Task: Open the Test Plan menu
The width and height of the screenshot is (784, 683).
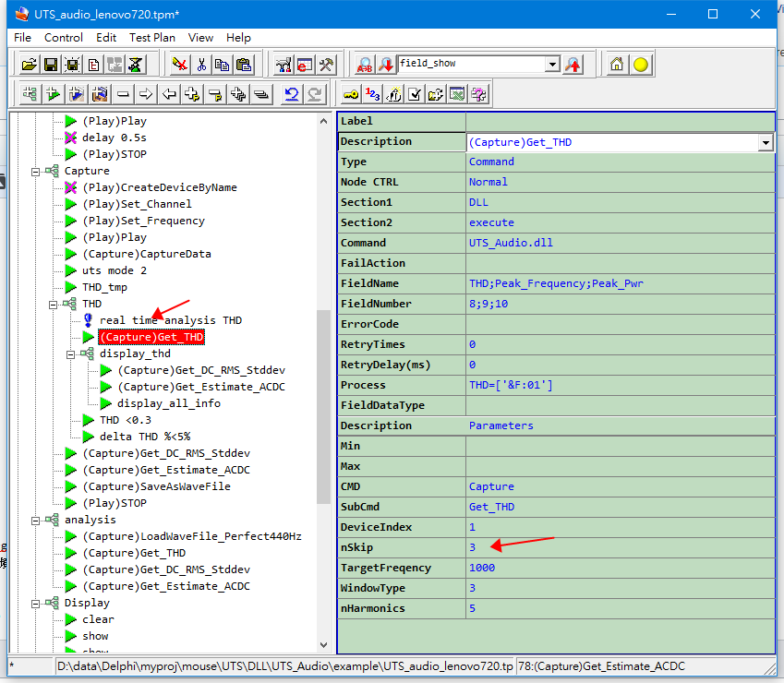Action: (152, 38)
